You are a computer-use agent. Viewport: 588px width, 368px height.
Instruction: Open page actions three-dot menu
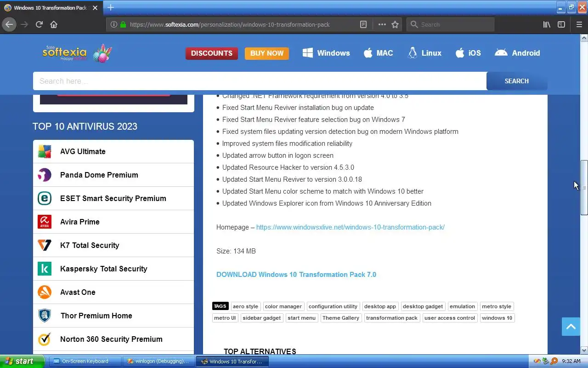click(382, 24)
